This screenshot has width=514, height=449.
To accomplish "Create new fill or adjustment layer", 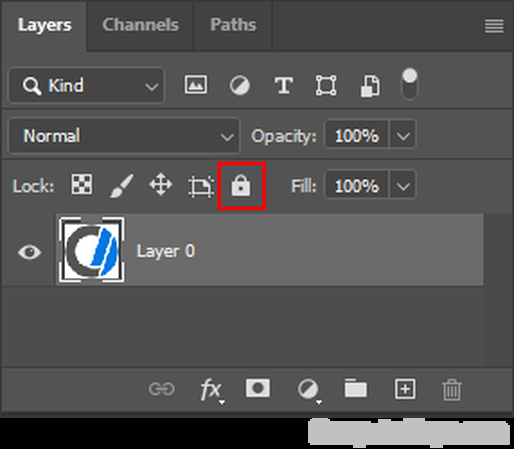I will [309, 390].
